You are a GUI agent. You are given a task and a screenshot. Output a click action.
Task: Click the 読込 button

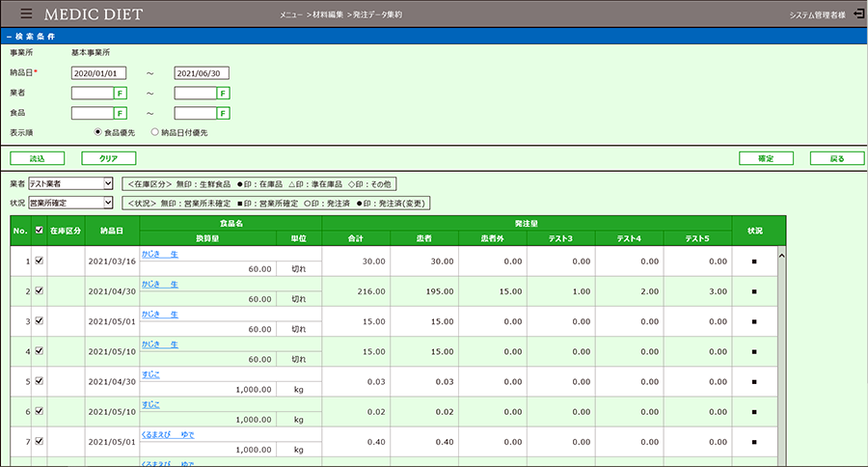pyautogui.click(x=37, y=158)
